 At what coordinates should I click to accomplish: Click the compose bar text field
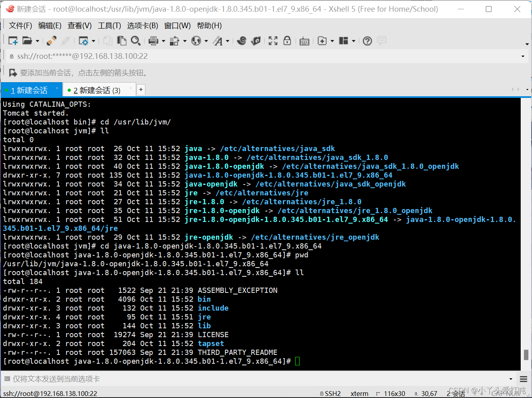click(258, 379)
